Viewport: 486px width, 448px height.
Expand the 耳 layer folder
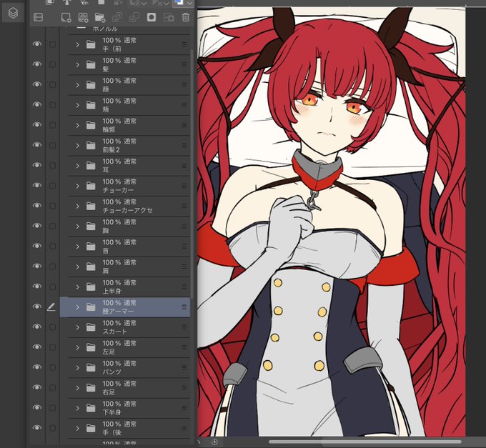[77, 166]
